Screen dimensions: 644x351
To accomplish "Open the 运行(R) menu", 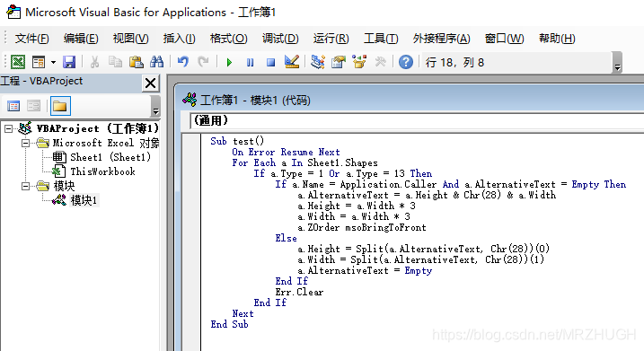I will pyautogui.click(x=331, y=39).
